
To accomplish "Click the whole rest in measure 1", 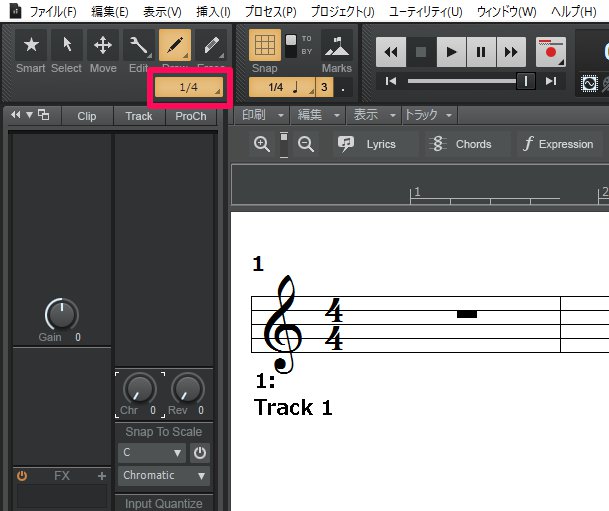I will 467,314.
